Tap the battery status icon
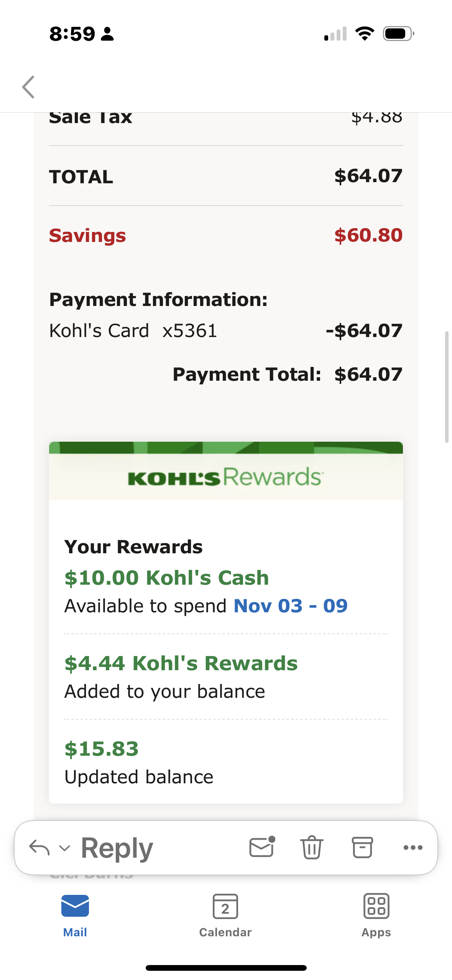The image size is (452, 980). (399, 34)
